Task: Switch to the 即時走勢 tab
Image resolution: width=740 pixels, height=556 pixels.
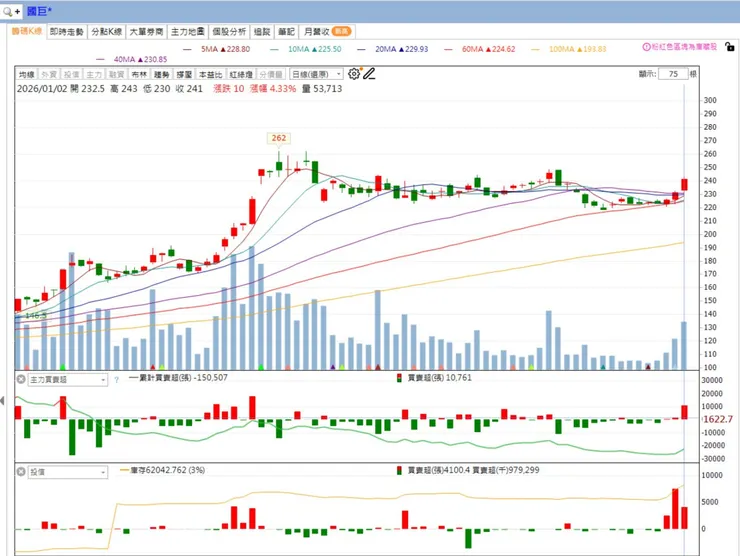Action: click(x=67, y=32)
